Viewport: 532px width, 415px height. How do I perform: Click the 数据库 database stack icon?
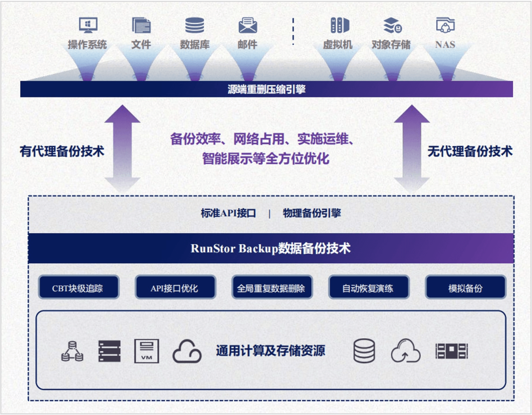[x=195, y=25]
